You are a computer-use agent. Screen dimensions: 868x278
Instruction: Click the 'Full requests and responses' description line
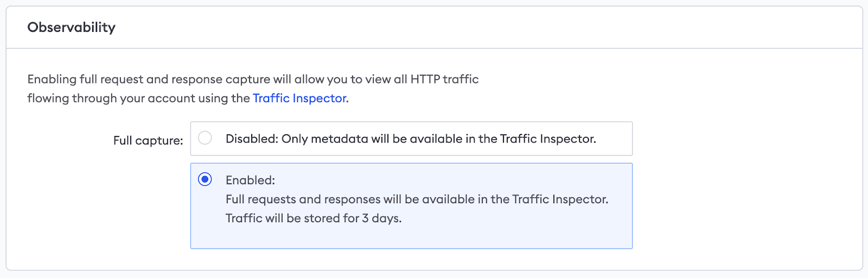417,199
